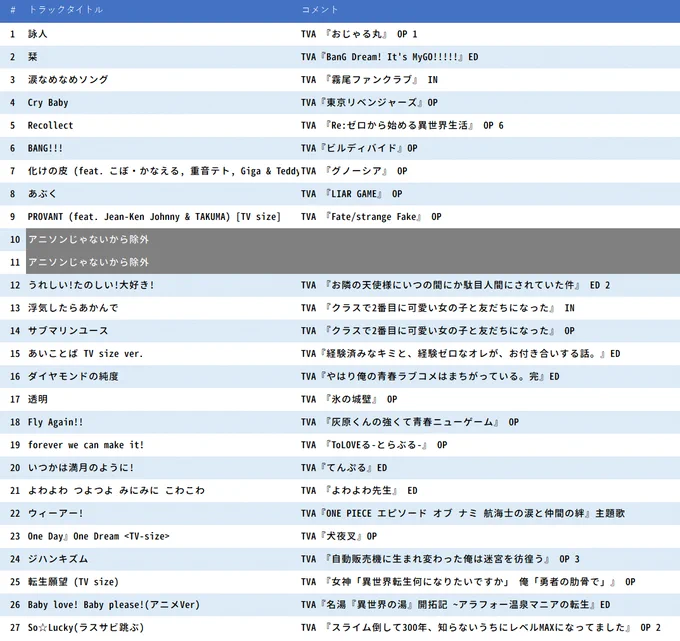Select the おじゃる丸 OP 1 comment
680x641 pixels.
coord(359,34)
